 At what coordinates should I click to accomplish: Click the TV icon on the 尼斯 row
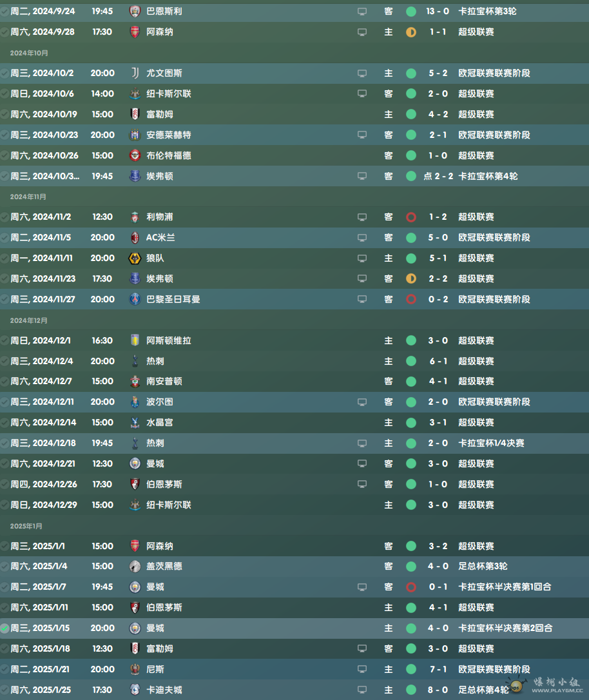click(x=362, y=670)
